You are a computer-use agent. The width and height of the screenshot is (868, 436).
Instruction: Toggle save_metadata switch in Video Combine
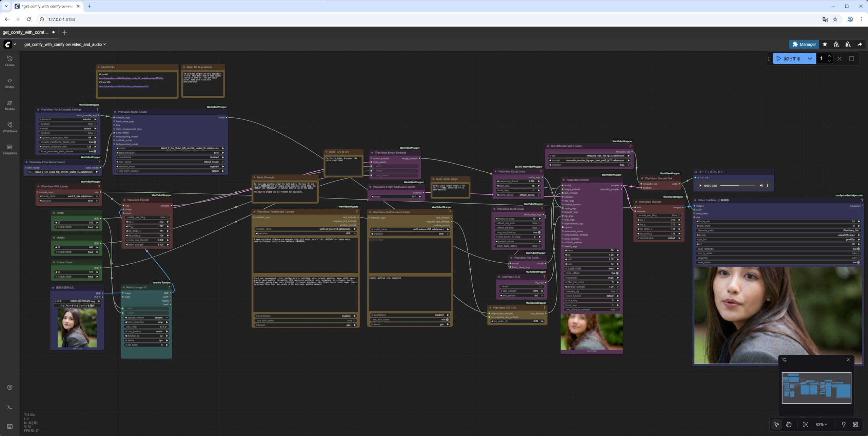coord(858,249)
